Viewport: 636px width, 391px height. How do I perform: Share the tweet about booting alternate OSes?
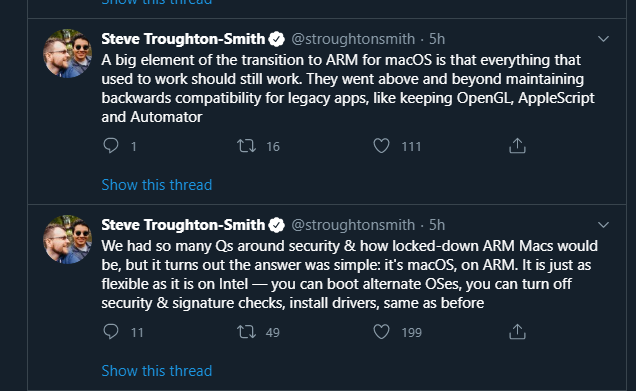pyautogui.click(x=517, y=332)
